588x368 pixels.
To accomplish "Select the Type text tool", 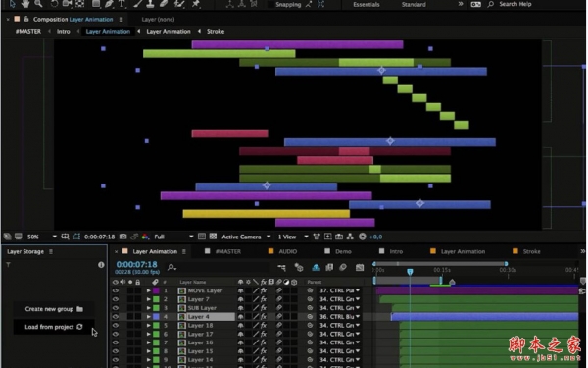I will [122, 4].
